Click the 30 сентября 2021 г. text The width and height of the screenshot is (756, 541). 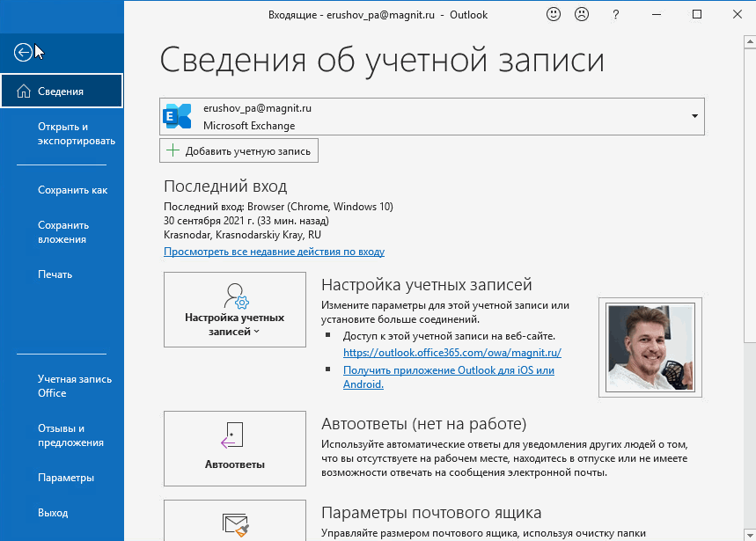point(209,221)
